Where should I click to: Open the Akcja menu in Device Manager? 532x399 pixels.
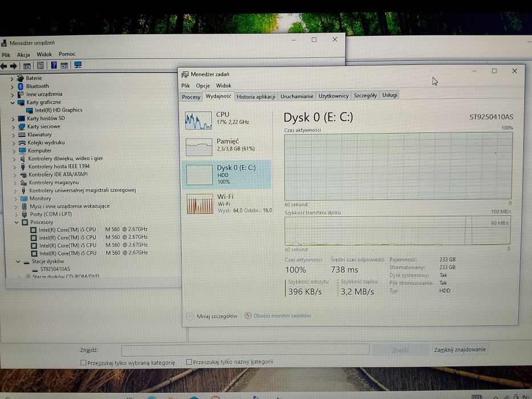(x=23, y=55)
